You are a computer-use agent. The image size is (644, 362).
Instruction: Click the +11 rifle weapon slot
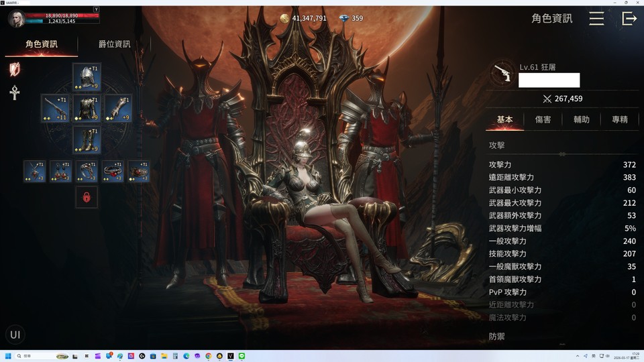55,109
